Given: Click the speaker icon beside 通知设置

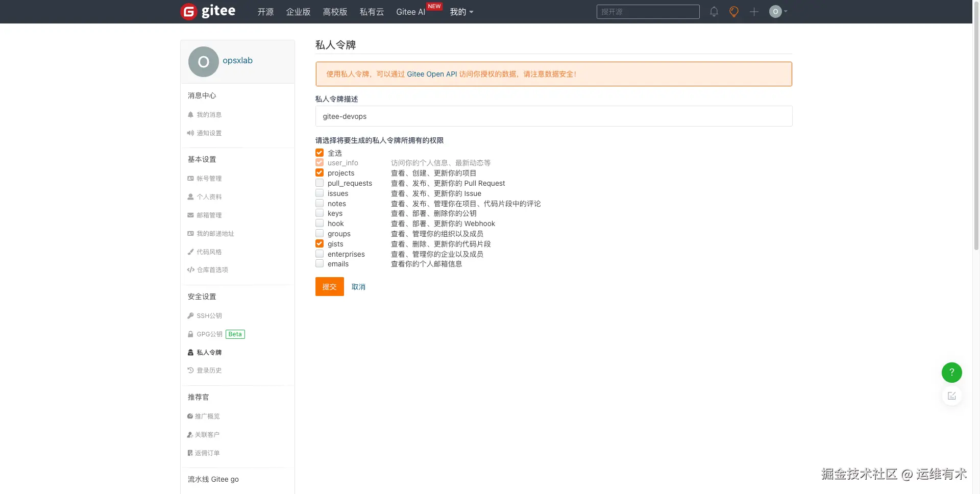Looking at the screenshot, I should pyautogui.click(x=190, y=133).
